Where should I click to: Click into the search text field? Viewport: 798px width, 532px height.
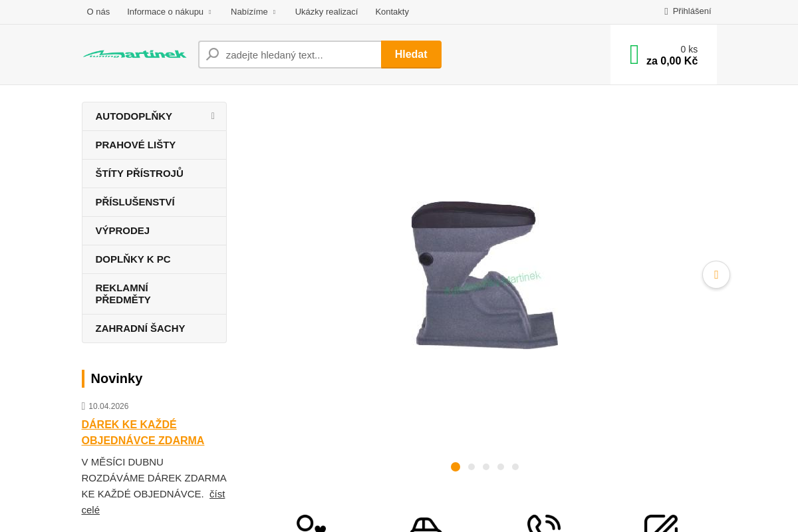(299, 55)
